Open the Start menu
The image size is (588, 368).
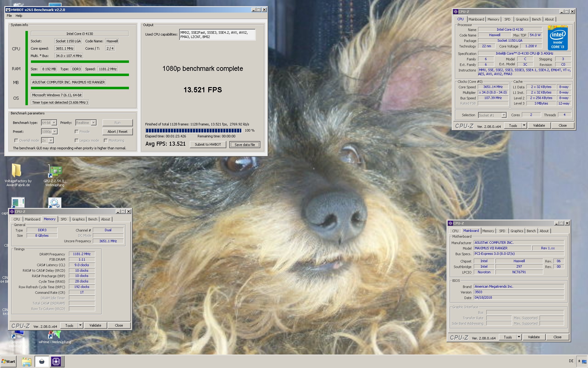click(x=9, y=362)
